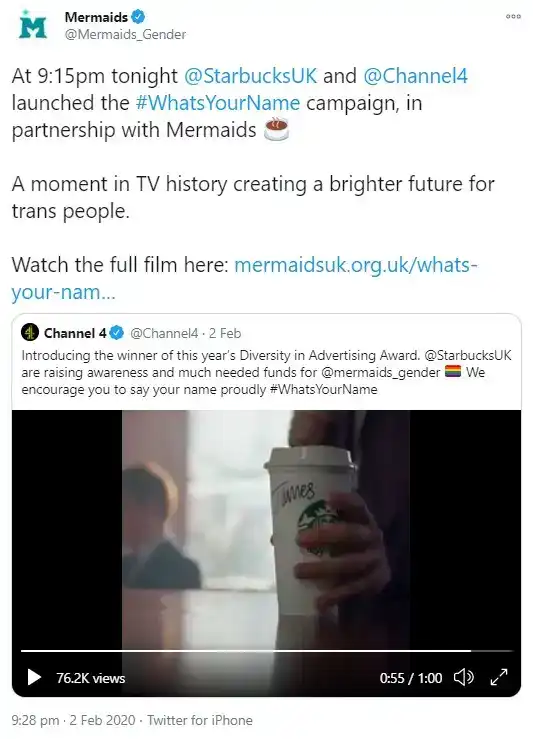Open the #WhatsYourName hashtag in the tweet
The width and height of the screenshot is (533, 739).
(x=218, y=103)
